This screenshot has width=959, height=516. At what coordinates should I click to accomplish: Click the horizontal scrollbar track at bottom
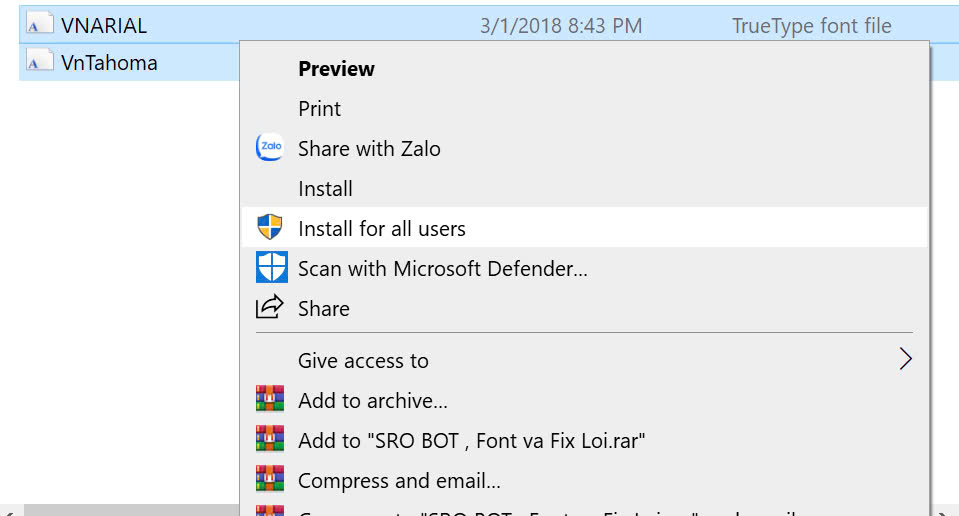pyautogui.click(x=131, y=510)
